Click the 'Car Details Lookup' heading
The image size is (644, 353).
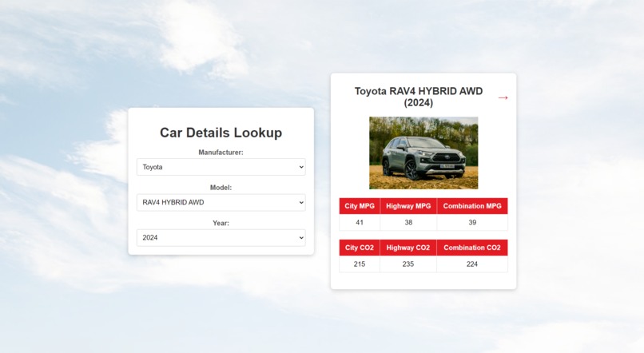[x=221, y=133]
